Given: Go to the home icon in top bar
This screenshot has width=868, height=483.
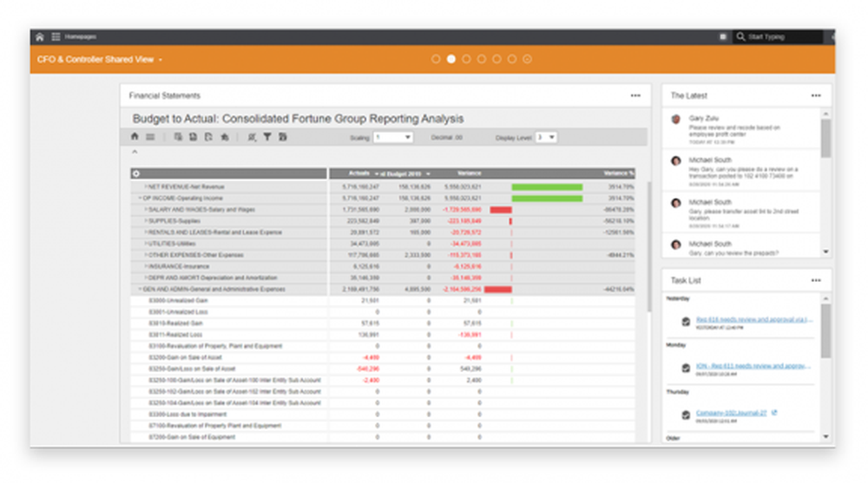Looking at the screenshot, I should [x=39, y=37].
